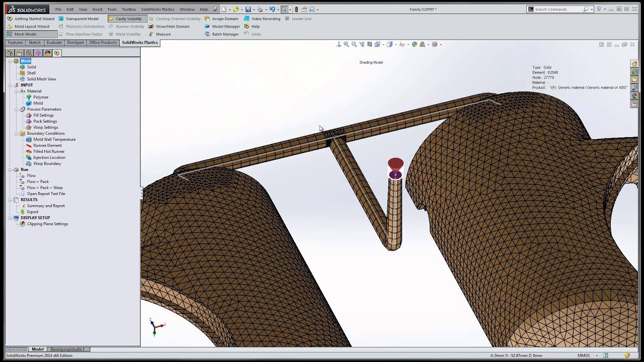This screenshot has width=644, height=362.
Task: Click the Edit Appearance color ball icon
Action: click(415, 44)
